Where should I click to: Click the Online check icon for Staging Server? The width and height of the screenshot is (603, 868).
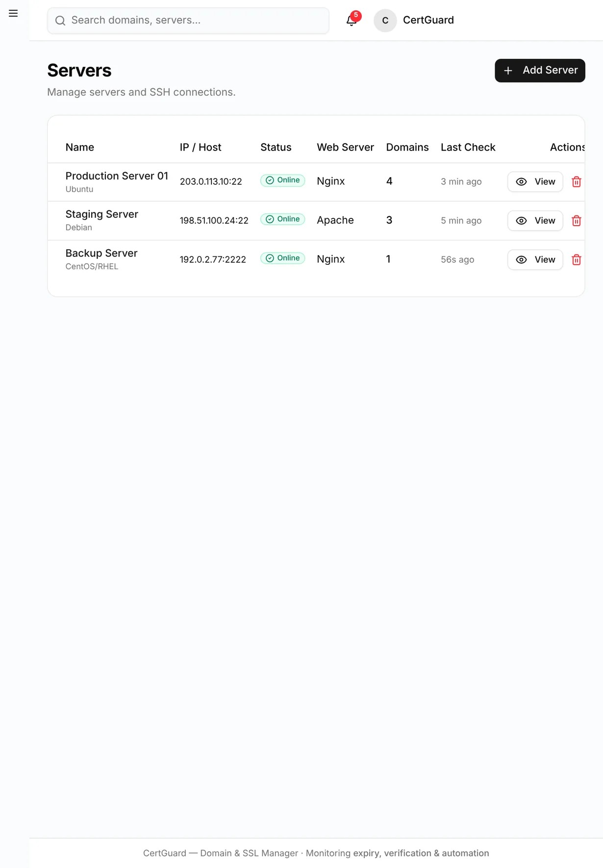point(270,219)
